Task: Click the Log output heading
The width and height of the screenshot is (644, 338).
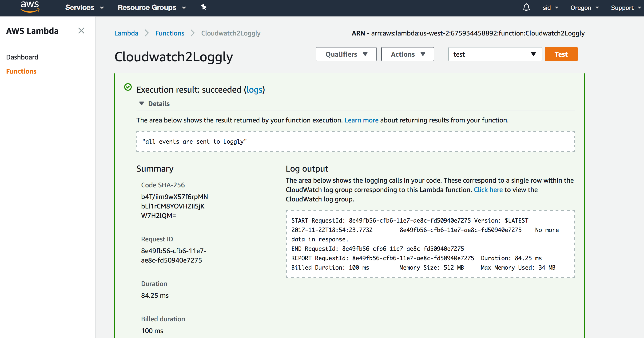Action: click(x=307, y=169)
